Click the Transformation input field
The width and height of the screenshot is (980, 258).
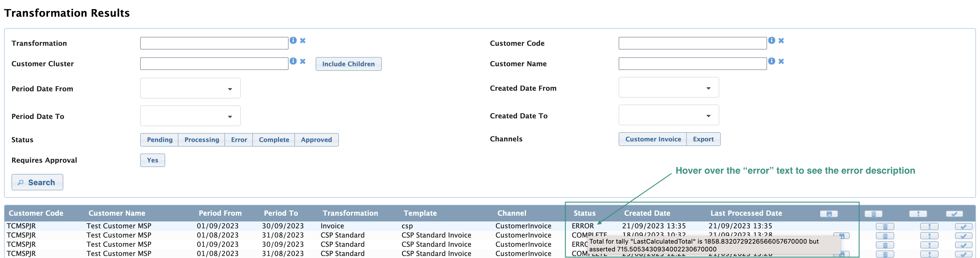(x=214, y=43)
